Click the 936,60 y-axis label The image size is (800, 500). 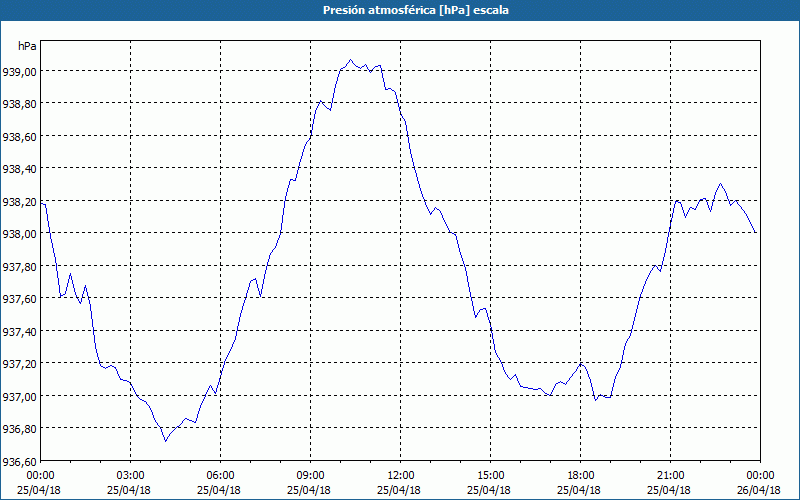click(x=19, y=462)
